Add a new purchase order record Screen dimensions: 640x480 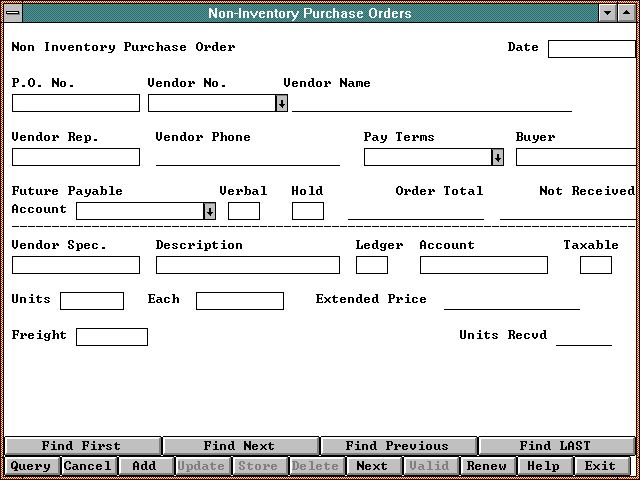(144, 466)
